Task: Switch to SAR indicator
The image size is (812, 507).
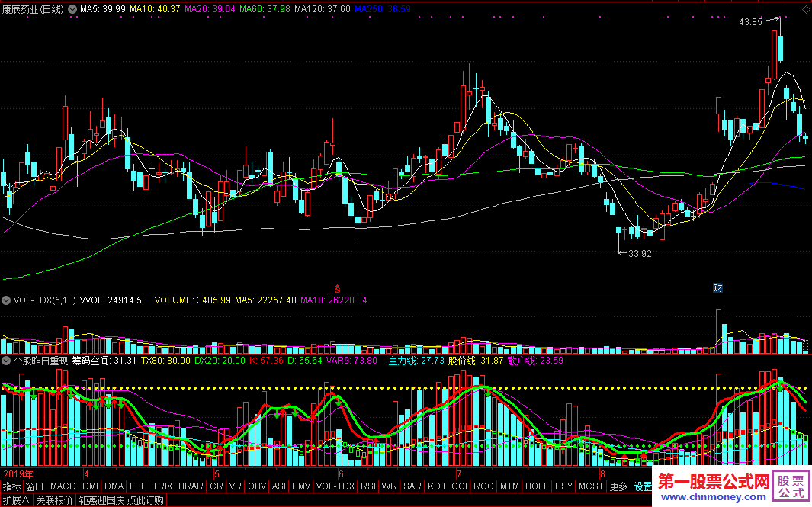Action: (x=412, y=487)
